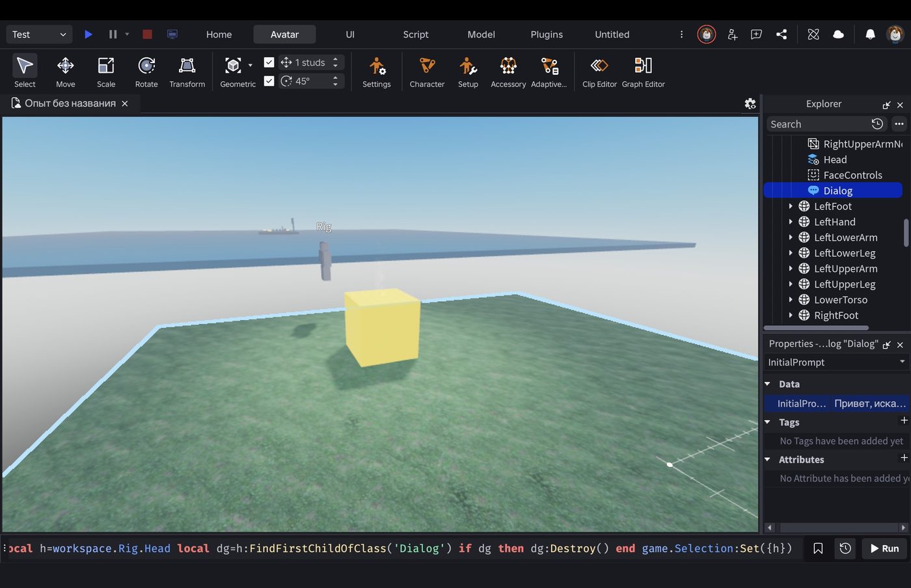Run the command bar script

884,548
